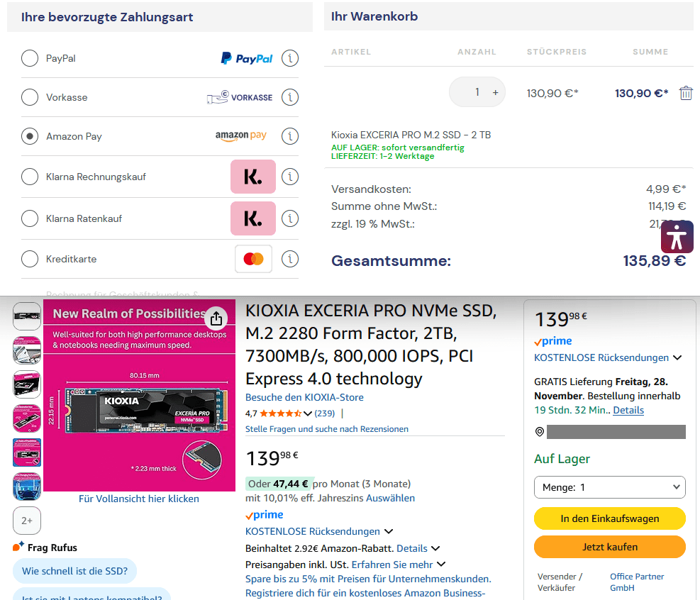
Task: Click Für Vollansicht hier klicken link
Action: [139, 499]
